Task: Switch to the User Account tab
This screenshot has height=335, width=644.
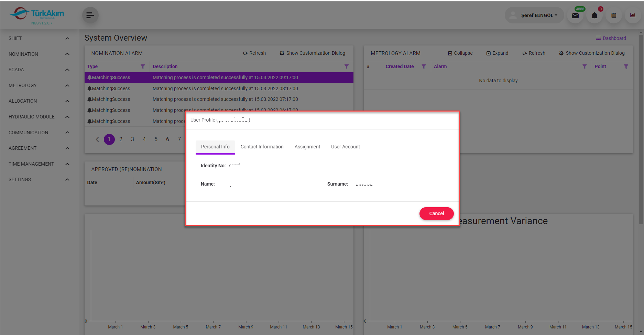Action: click(345, 147)
